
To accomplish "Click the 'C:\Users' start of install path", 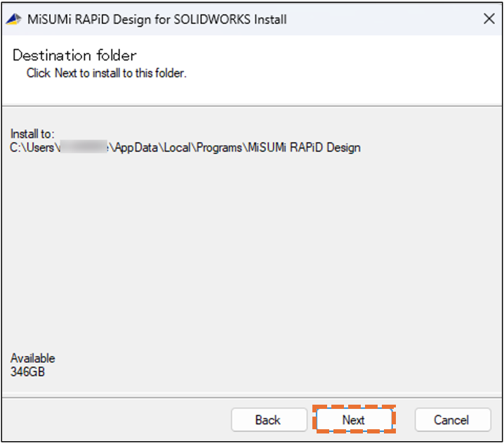I will [31, 148].
